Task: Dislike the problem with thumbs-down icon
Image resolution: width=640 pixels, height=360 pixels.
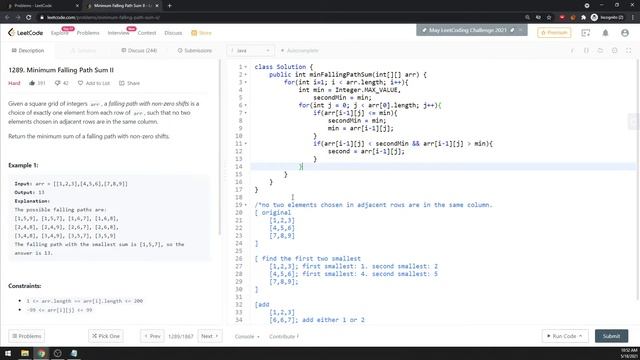Action: 58,83
